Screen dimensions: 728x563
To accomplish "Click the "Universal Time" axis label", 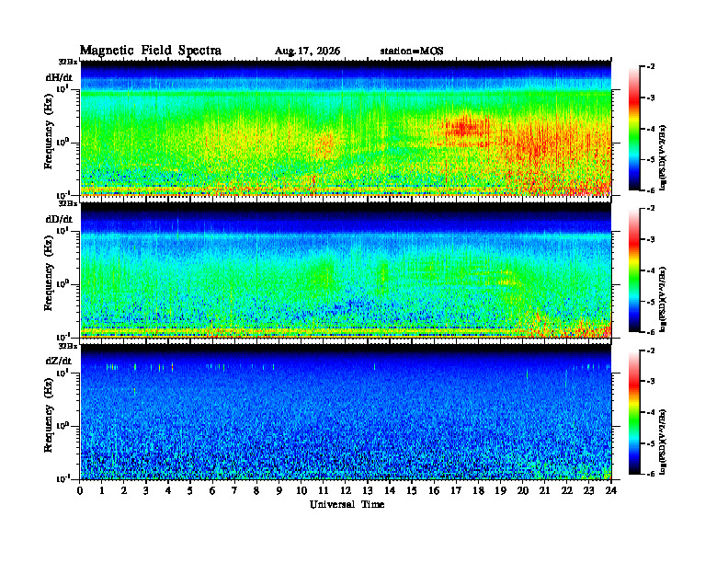I will pyautogui.click(x=347, y=504).
